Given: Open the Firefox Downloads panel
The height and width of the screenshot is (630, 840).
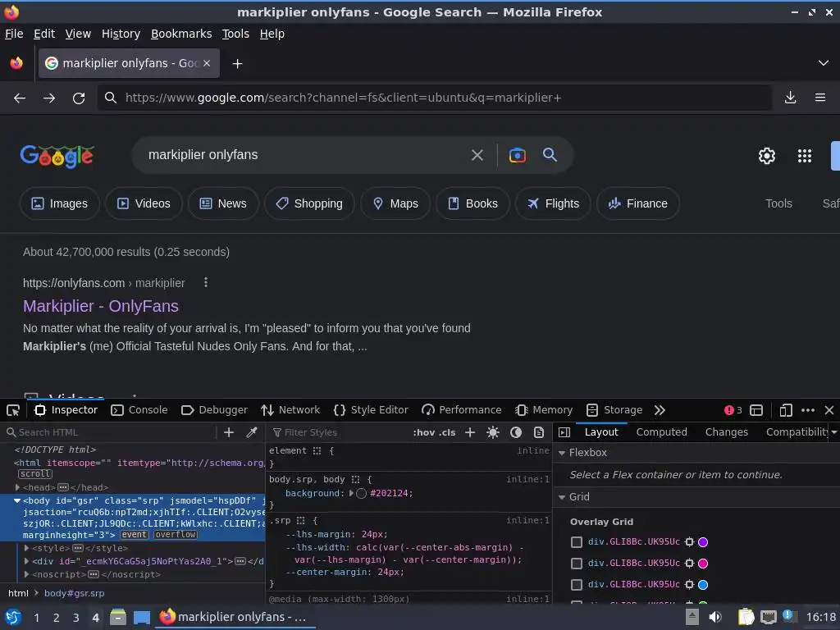Looking at the screenshot, I should (790, 98).
